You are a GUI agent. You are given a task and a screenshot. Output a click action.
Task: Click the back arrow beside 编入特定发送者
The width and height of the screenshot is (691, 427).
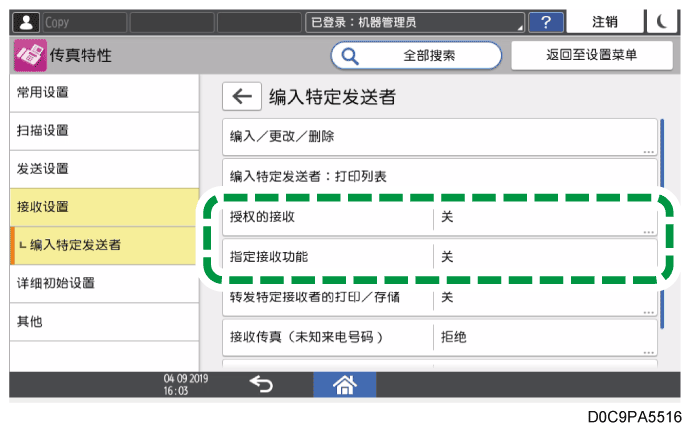point(240,96)
